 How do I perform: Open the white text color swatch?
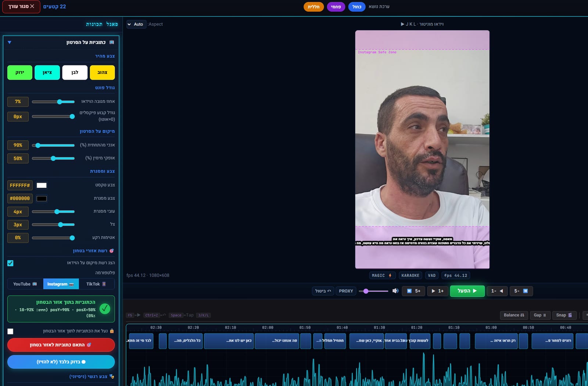click(42, 185)
